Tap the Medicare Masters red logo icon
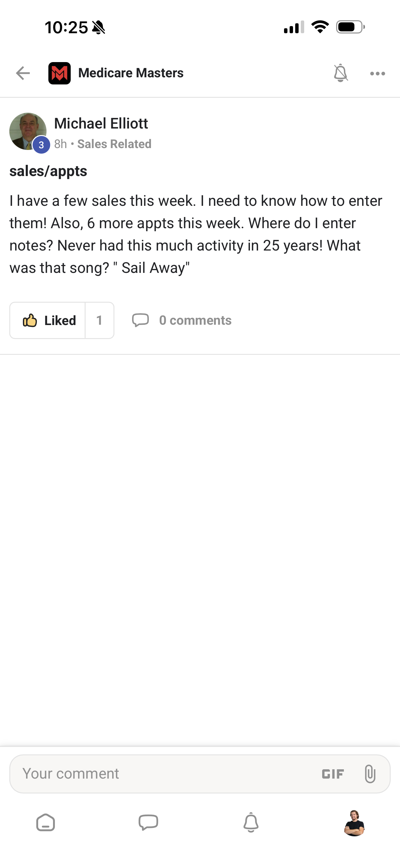This screenshot has width=400, height=868. [60, 73]
